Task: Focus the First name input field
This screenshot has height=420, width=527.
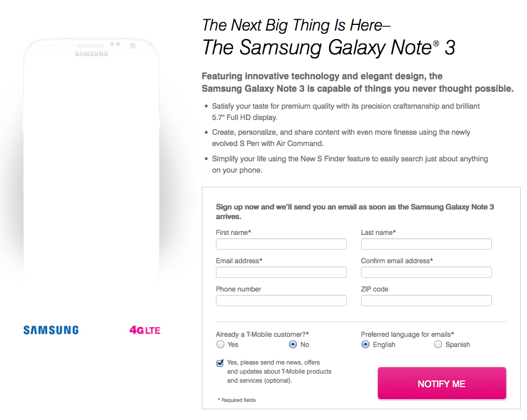Action: [x=281, y=244]
